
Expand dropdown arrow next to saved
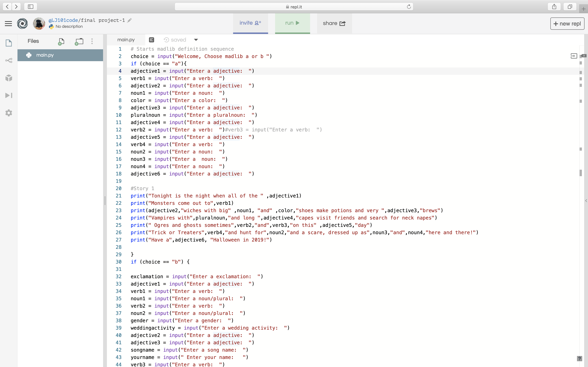click(x=196, y=40)
